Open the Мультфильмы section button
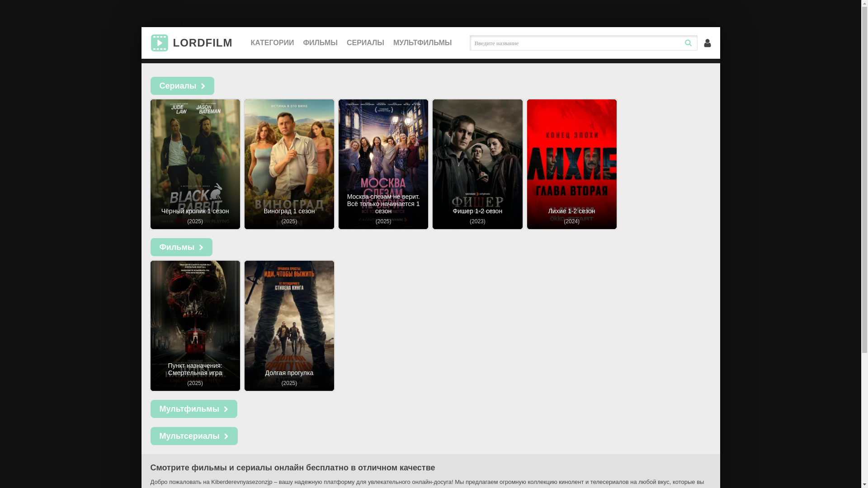868x488 pixels. point(193,409)
